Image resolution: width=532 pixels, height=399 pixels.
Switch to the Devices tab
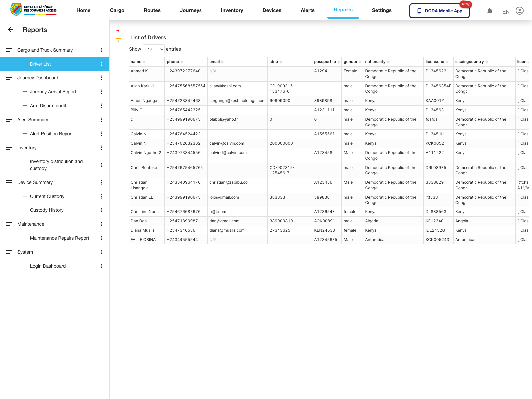coord(272,10)
